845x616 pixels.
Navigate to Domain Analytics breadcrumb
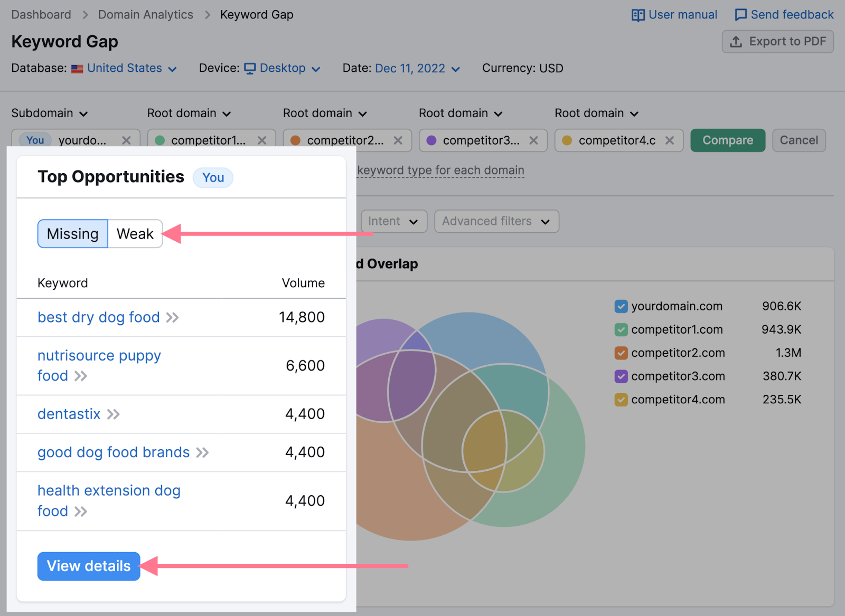145,14
